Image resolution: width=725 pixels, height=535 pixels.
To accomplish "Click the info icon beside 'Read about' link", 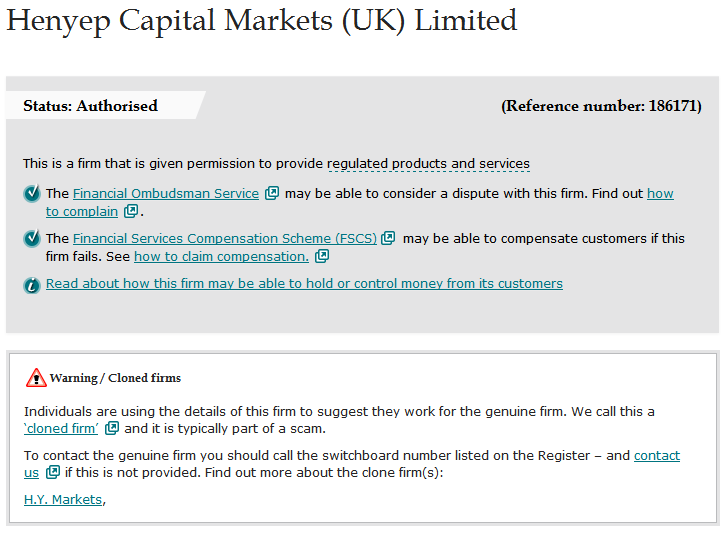I will click(x=32, y=286).
